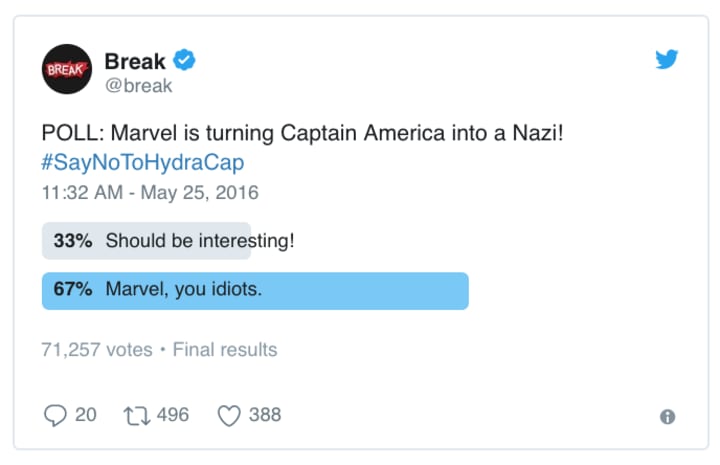Open the info icon at bottom right
The width and height of the screenshot is (720, 465).
667,416
